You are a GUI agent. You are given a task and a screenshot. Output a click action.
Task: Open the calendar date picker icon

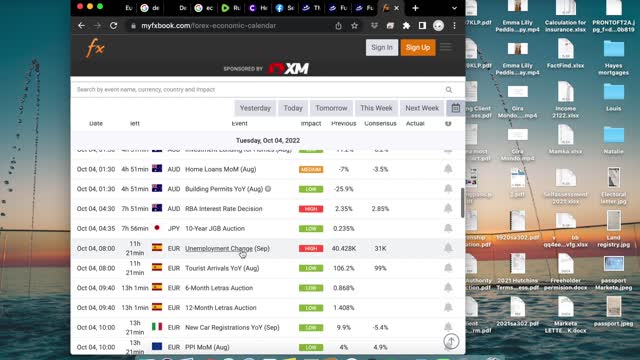tap(456, 108)
